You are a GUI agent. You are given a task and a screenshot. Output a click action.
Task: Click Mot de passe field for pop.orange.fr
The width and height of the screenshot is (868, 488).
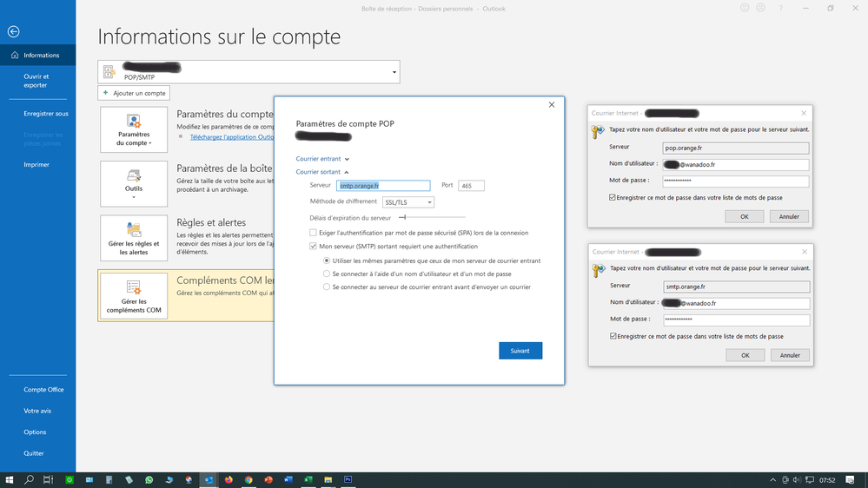click(x=736, y=181)
